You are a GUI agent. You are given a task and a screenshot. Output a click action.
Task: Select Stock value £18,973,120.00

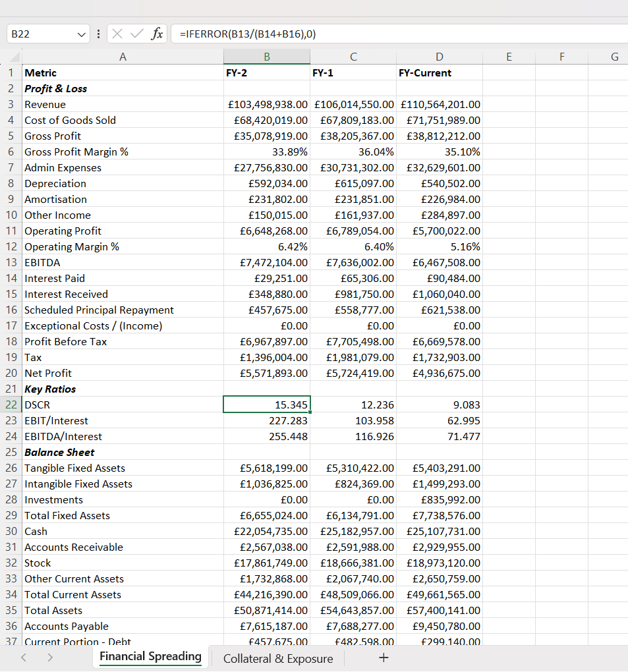click(x=440, y=563)
